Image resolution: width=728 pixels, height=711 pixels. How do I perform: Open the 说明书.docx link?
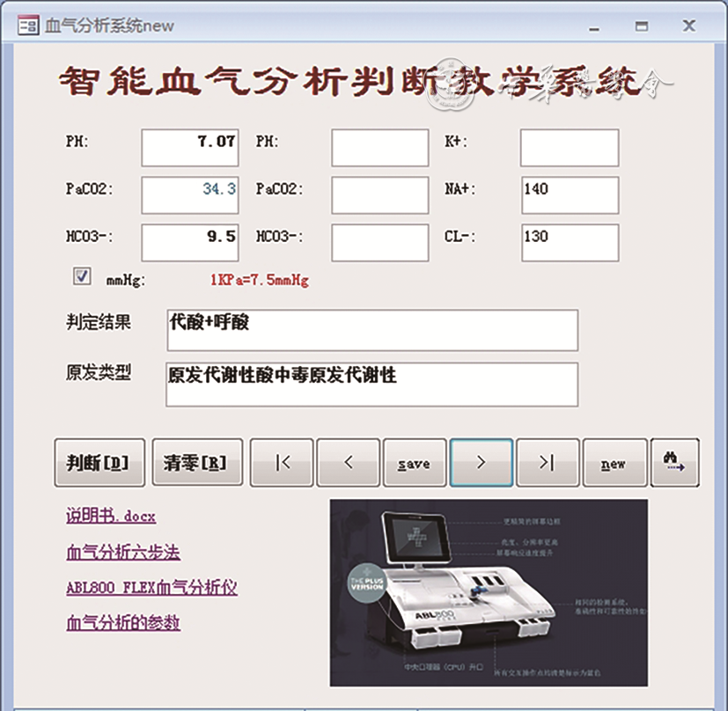click(x=111, y=517)
